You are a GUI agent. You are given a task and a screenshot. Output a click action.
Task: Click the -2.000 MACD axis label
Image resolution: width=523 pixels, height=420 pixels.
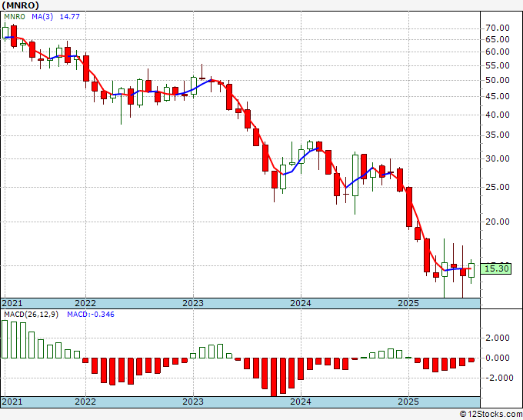pyautogui.click(x=498, y=378)
